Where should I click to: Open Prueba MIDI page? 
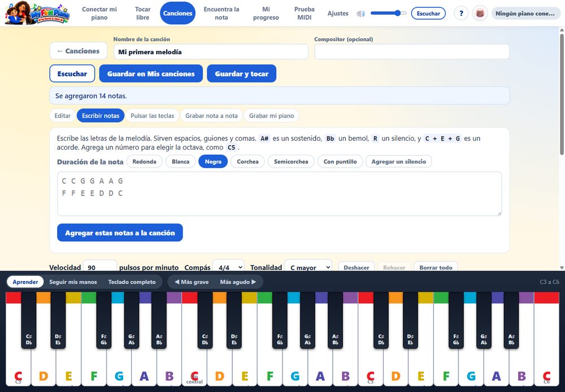[305, 14]
